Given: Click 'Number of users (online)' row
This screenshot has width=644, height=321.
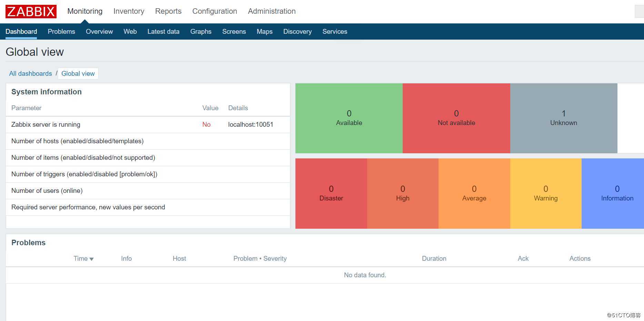Looking at the screenshot, I should [x=148, y=191].
